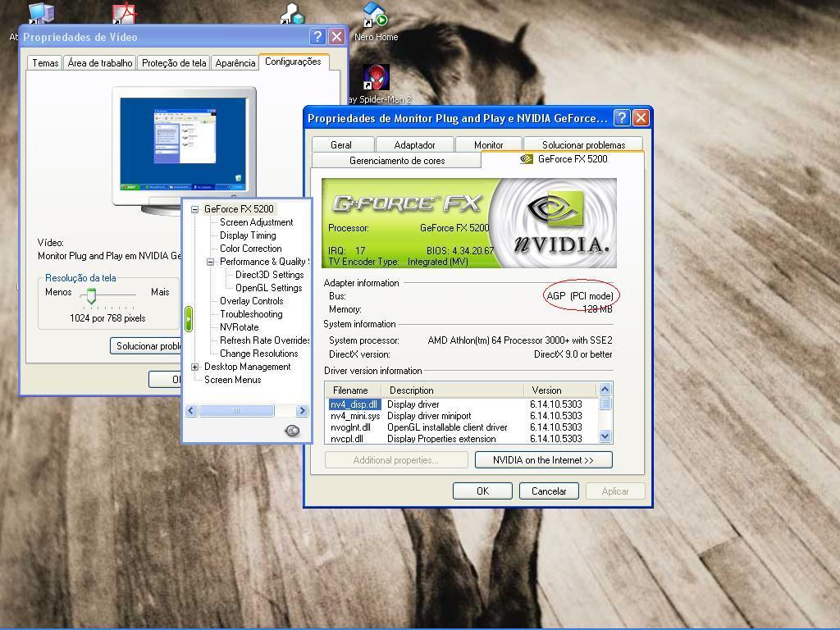Select the Configurações tab
840x630 pixels.
pyautogui.click(x=293, y=62)
